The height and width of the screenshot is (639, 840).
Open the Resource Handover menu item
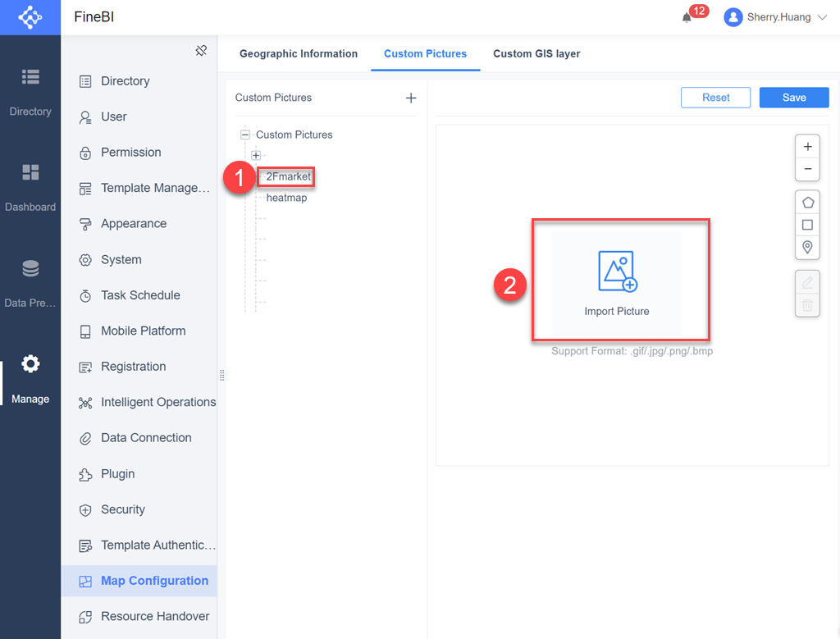tap(139, 617)
